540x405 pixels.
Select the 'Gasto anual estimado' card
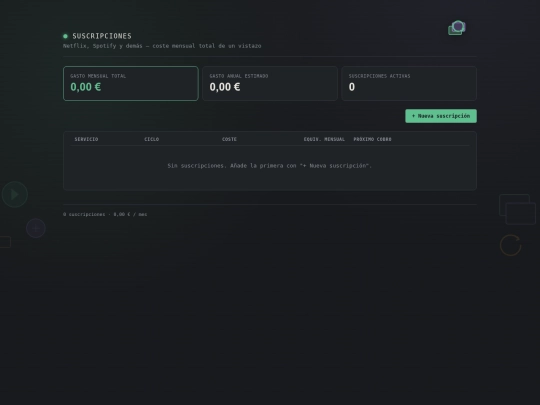pos(270,83)
